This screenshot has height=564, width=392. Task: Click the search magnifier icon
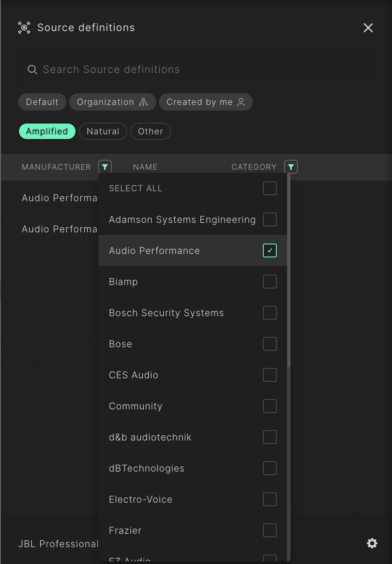click(32, 70)
